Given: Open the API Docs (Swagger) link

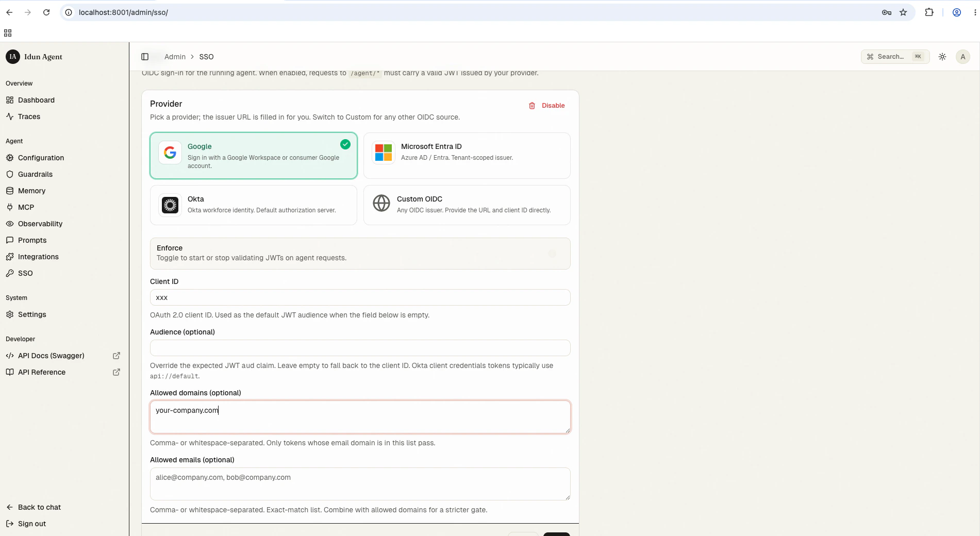Looking at the screenshot, I should pyautogui.click(x=51, y=356).
